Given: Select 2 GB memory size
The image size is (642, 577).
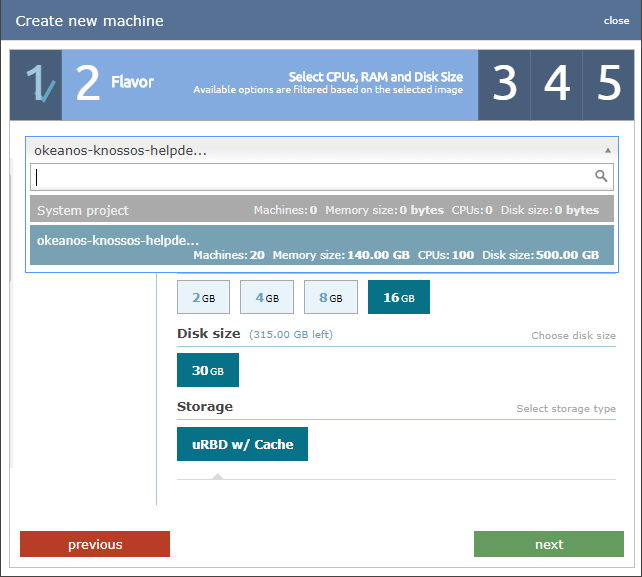Looking at the screenshot, I should click(203, 298).
